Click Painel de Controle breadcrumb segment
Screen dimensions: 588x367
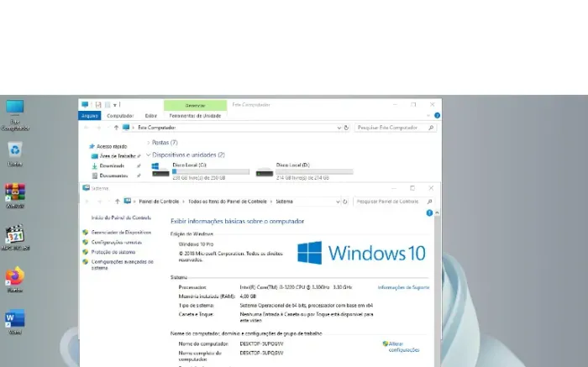pyautogui.click(x=159, y=202)
